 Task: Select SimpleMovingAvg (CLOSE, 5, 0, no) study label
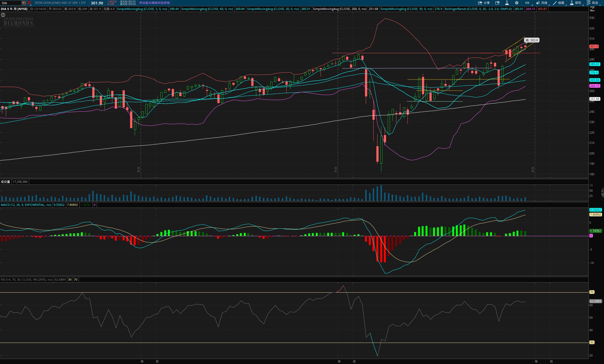click(x=142, y=9)
